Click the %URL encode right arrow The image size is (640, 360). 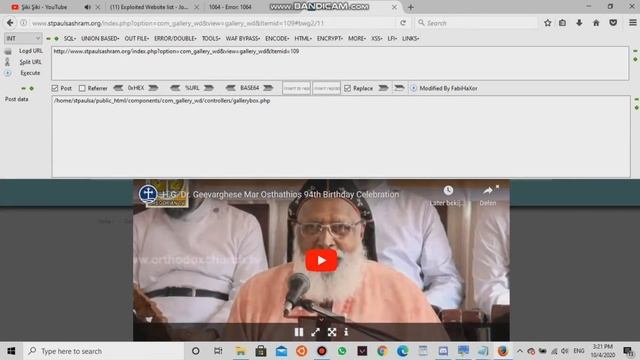tap(209, 88)
